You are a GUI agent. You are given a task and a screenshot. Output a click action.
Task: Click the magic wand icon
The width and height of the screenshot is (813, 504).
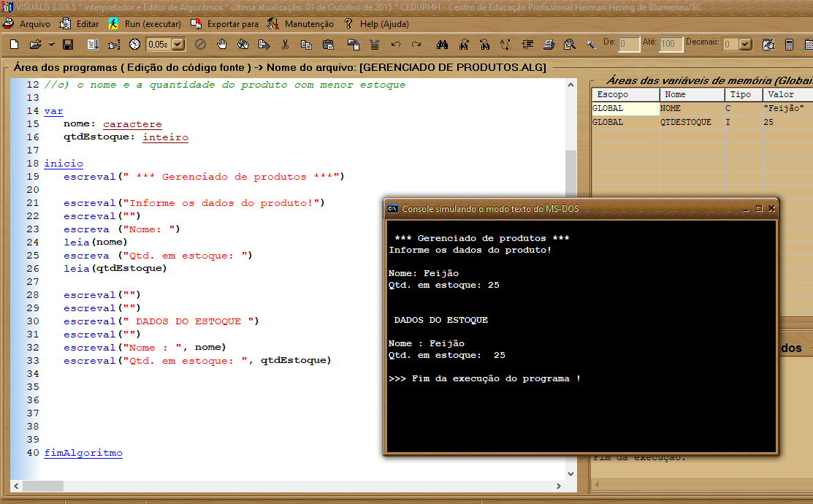tap(590, 45)
